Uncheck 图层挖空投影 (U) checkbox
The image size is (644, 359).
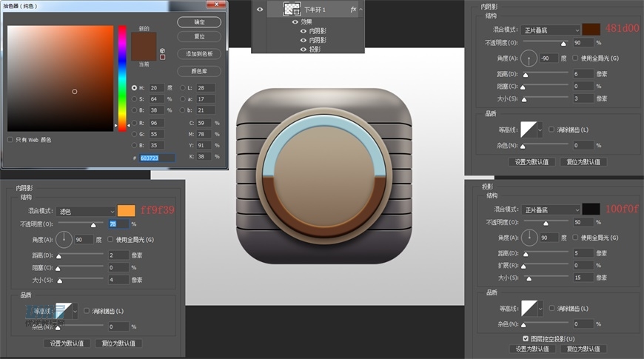point(525,338)
